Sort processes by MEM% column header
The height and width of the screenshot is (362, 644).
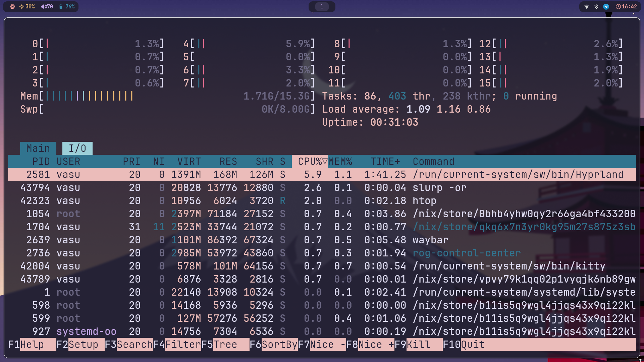[x=340, y=162]
